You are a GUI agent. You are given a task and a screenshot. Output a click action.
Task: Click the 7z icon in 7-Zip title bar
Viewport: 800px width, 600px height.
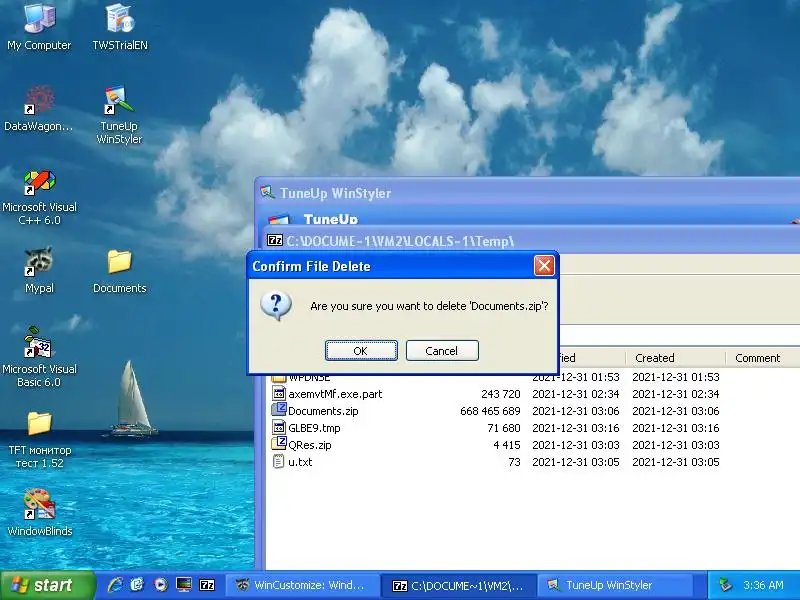275,240
